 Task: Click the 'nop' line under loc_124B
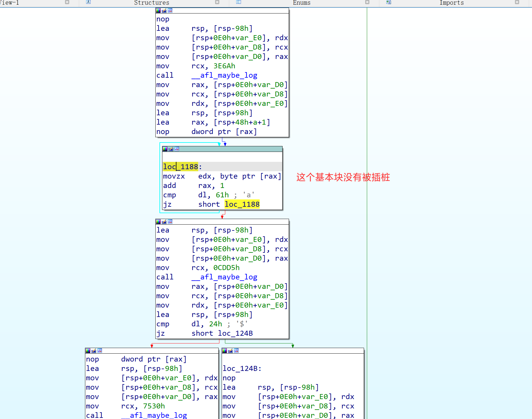pyautogui.click(x=229, y=378)
